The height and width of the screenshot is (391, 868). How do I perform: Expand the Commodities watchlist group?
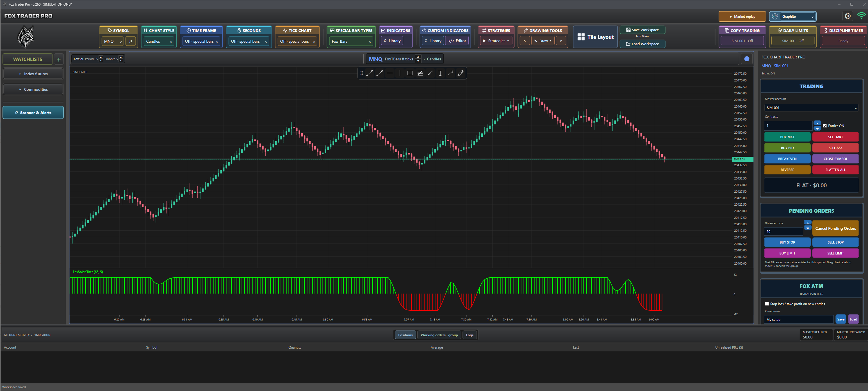[x=33, y=89]
